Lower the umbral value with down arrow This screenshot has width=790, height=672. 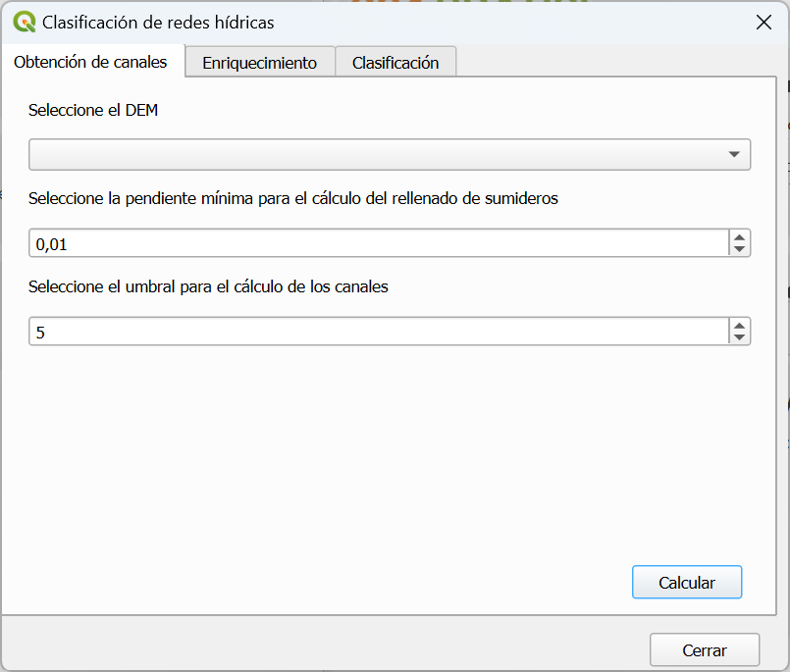[x=740, y=337]
